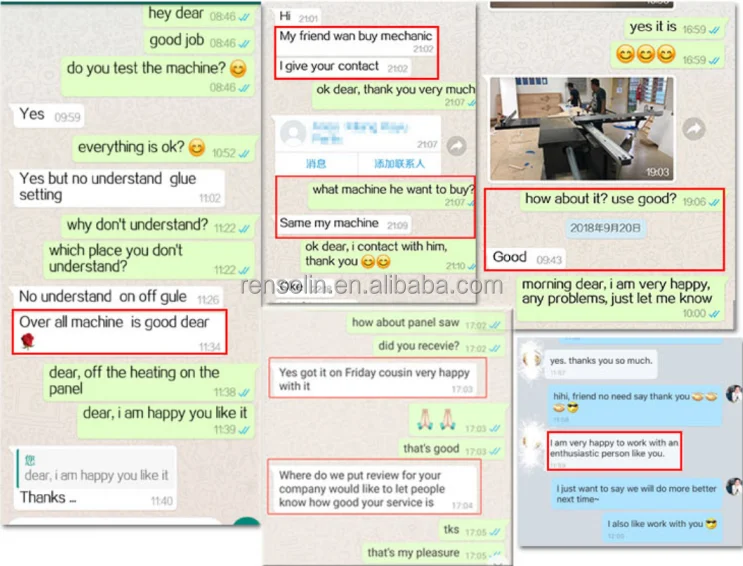
Task: Select 'I am very happy to work' message
Action: (x=614, y=450)
